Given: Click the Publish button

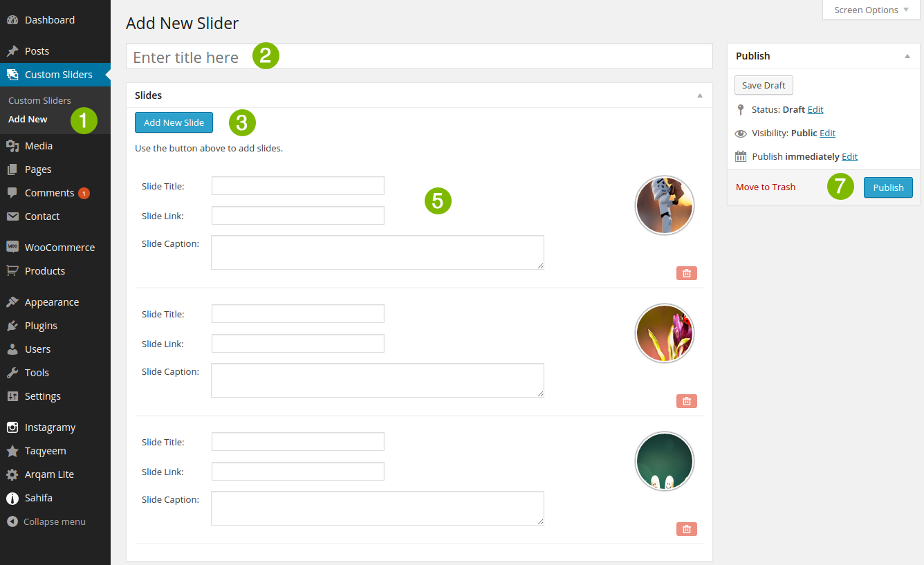Looking at the screenshot, I should pyautogui.click(x=888, y=187).
